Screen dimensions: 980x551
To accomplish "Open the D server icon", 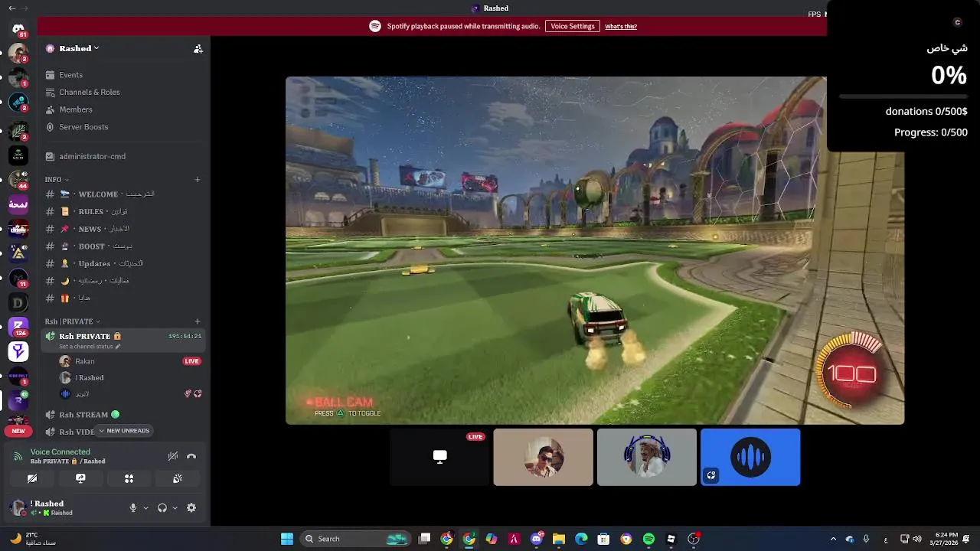I will [x=18, y=303].
